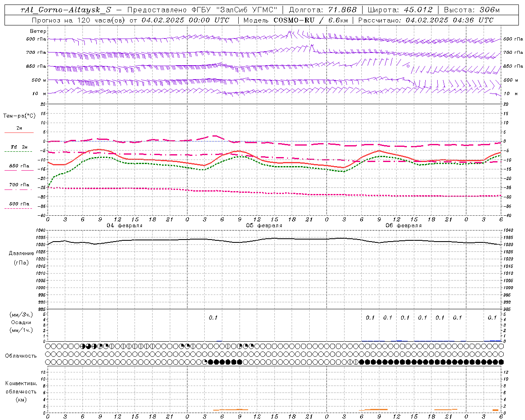Image resolution: width=525 pixels, height=420 pixels.
Task: Click the rightmost orange convective cloud bar
Action: pos(495,410)
